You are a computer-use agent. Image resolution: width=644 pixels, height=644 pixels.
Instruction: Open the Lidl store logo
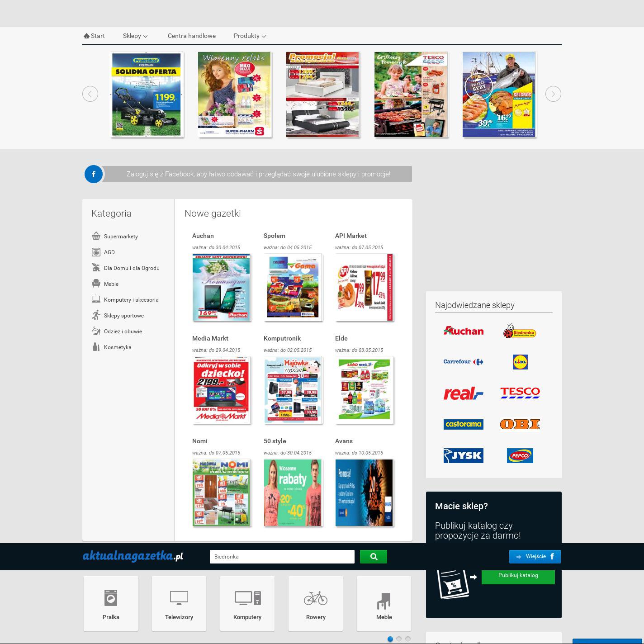520,362
